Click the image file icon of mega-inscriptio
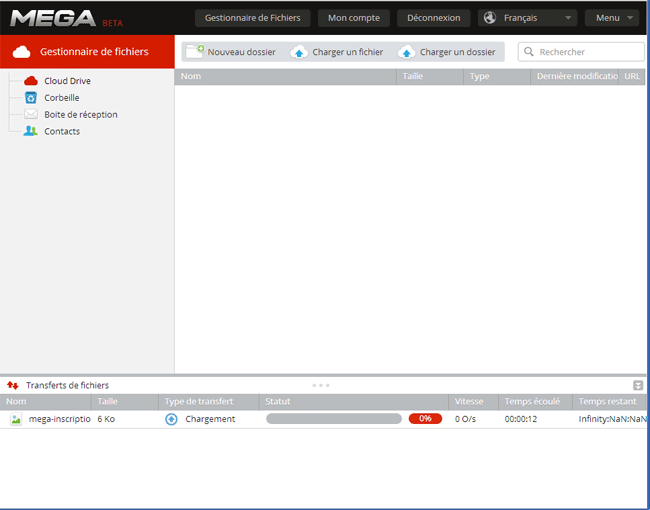This screenshot has height=510, width=650. pyautogui.click(x=16, y=419)
